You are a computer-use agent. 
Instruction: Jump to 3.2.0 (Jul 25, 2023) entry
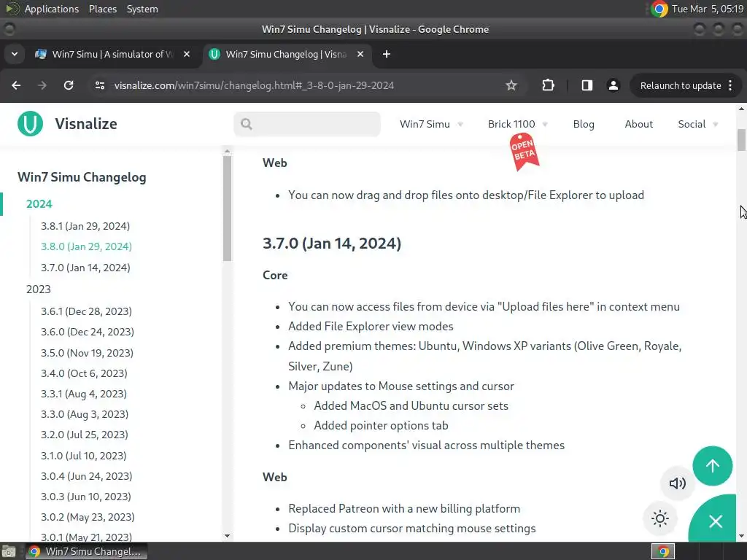pos(85,435)
